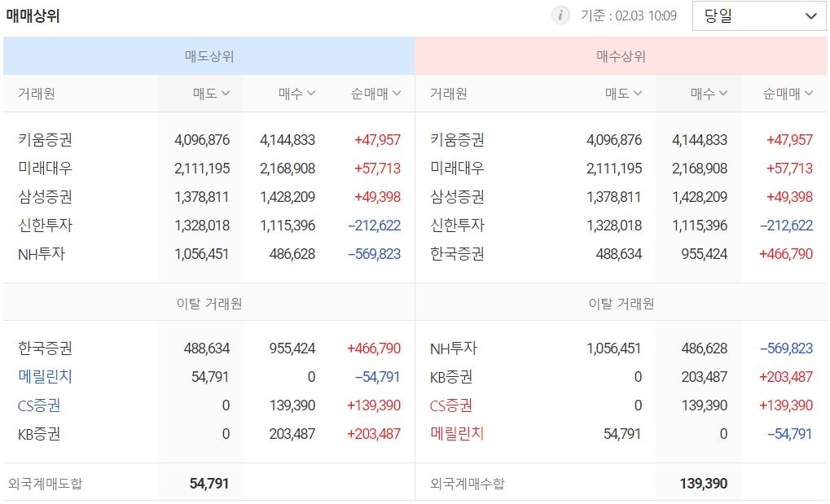Click 신한투자 in the 매도상위 list
The width and height of the screenshot is (830, 504).
click(x=45, y=226)
